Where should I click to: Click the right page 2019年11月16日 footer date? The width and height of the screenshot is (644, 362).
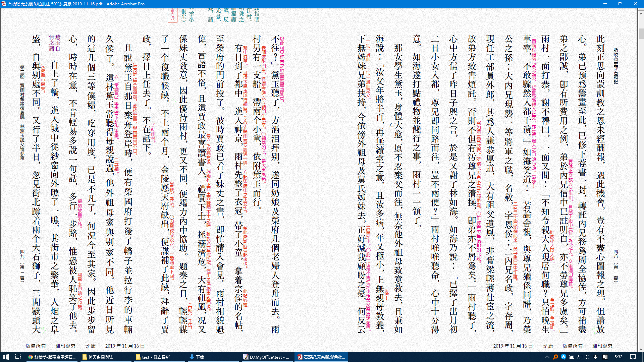coord(513,346)
